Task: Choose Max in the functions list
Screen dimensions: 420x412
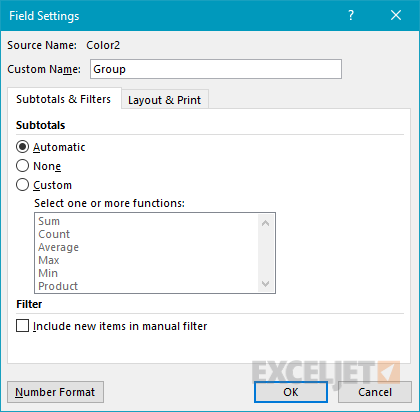Action: coord(49,260)
